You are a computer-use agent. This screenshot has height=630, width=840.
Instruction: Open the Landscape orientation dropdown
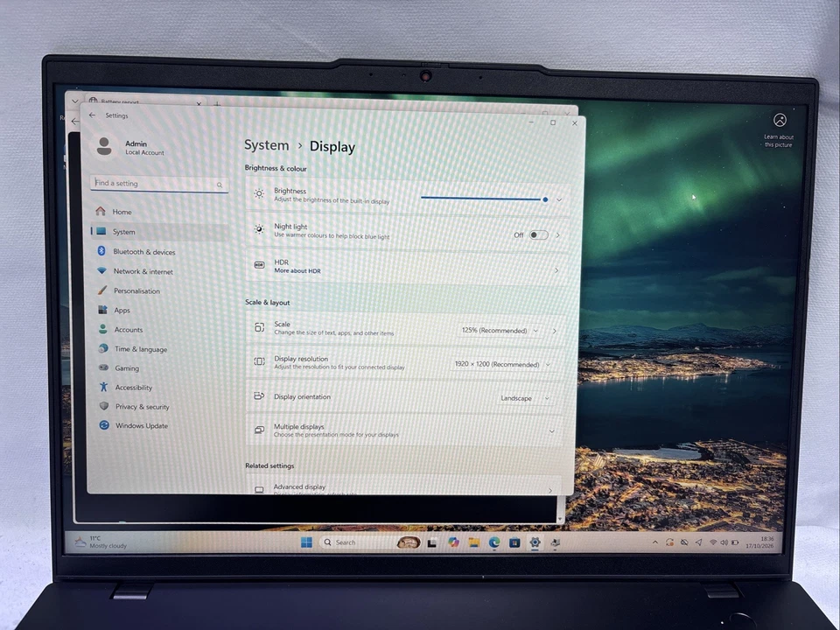click(x=524, y=398)
